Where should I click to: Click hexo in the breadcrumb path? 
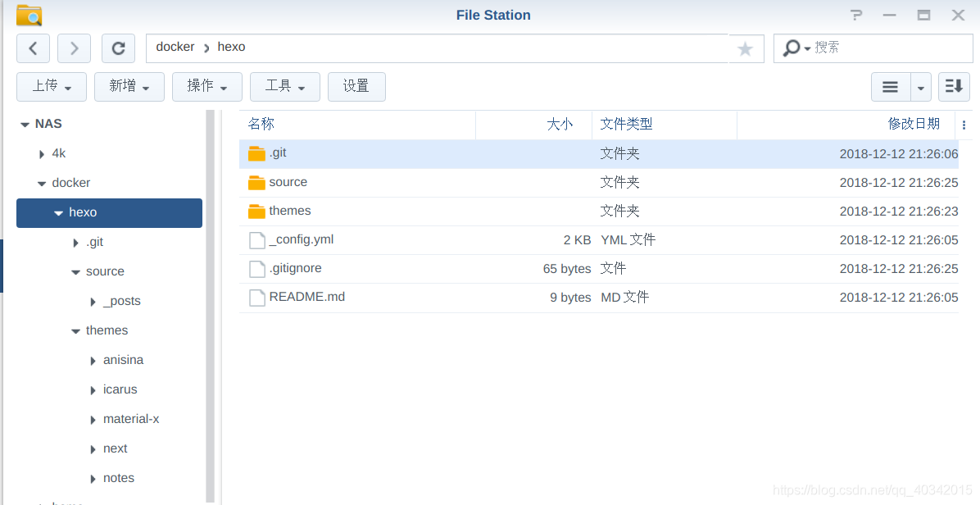click(231, 47)
